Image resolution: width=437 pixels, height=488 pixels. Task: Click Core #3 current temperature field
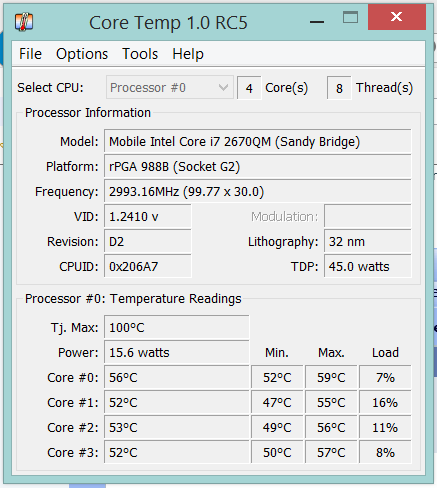[177, 452]
